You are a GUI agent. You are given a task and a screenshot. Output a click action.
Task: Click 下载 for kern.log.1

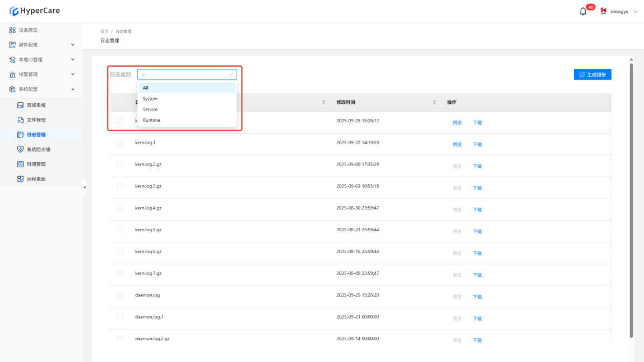coord(477,144)
